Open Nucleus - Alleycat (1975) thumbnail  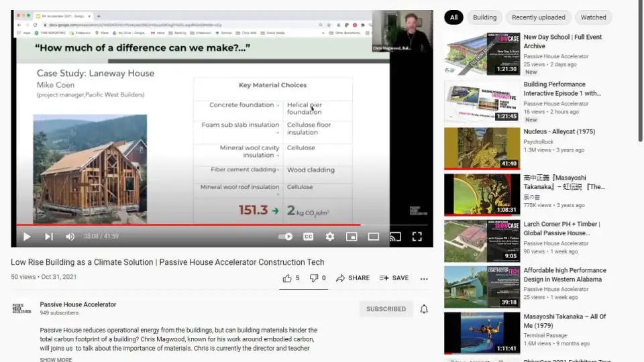click(482, 148)
